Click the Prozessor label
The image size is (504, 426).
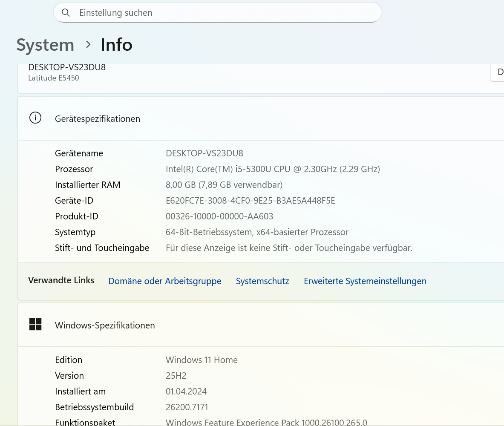(74, 169)
